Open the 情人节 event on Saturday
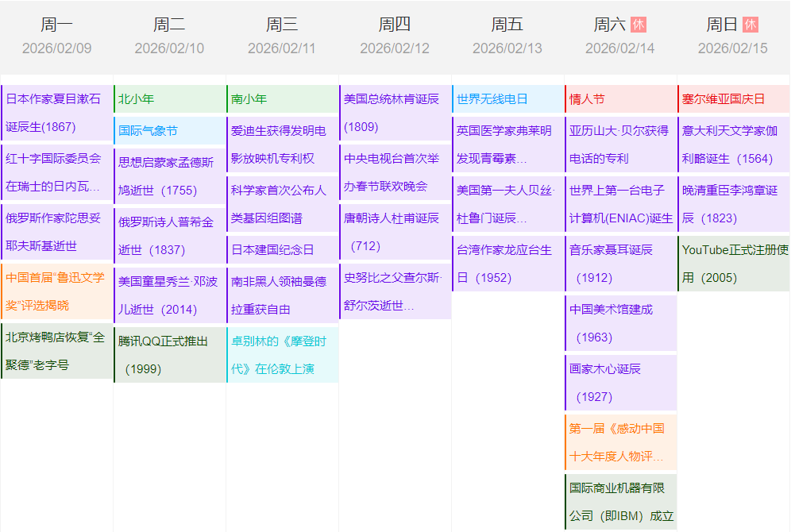This screenshot has width=791, height=532. [620, 99]
